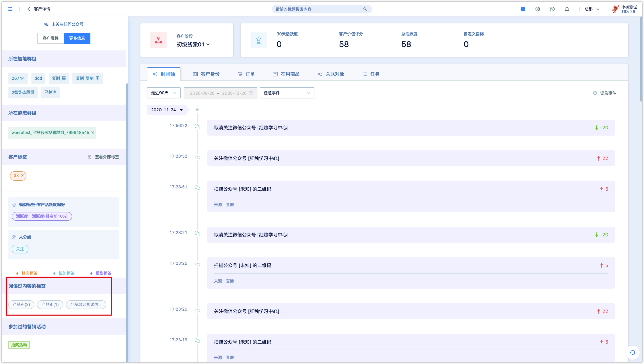Viewport: 644px width, 364px height.
Task: Click the 记录事件 link
Action: 608,93
